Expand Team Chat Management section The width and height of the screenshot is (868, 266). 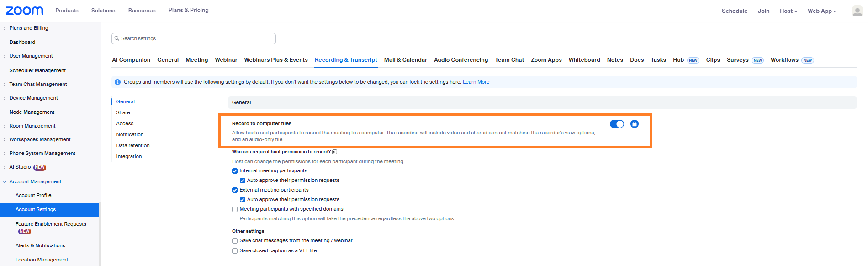coord(5,85)
